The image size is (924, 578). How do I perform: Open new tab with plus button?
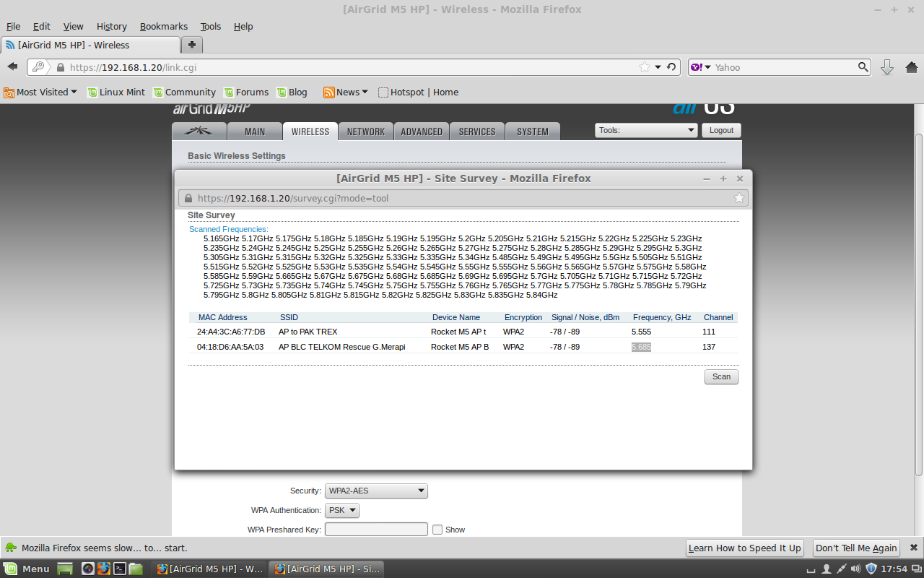[192, 45]
